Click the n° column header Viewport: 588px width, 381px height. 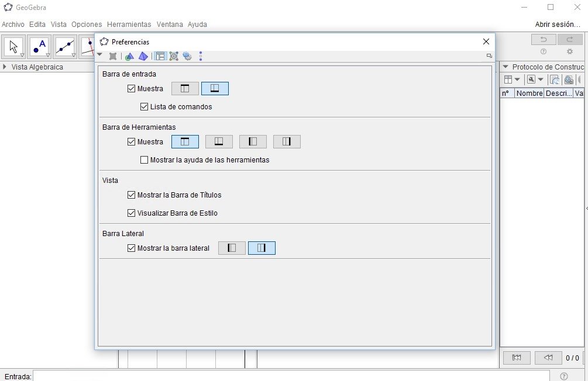click(507, 93)
